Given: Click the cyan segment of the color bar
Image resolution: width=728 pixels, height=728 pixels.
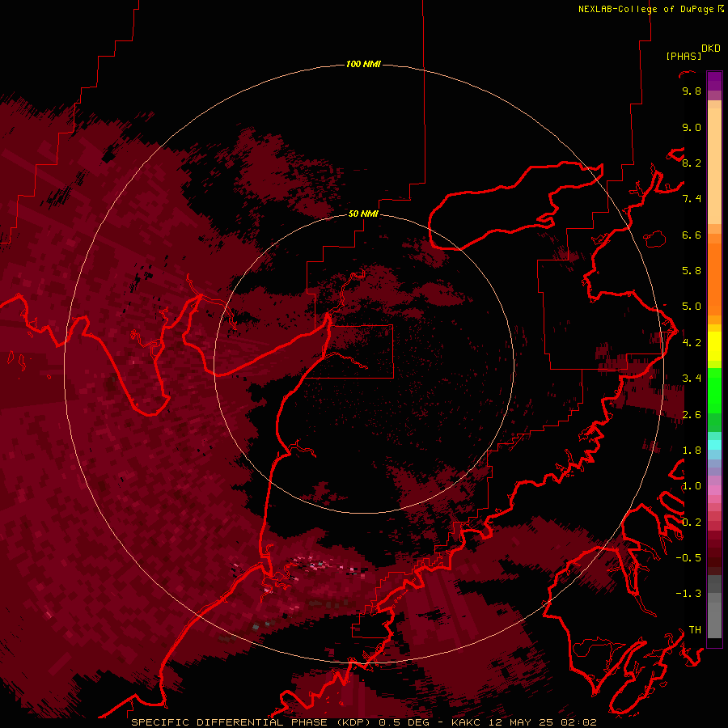Looking at the screenshot, I should click(x=714, y=445).
